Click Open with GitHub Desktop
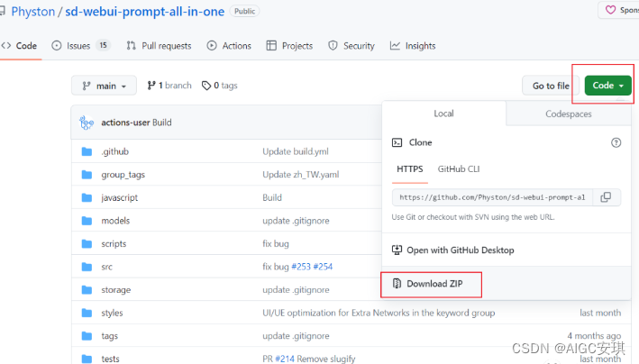 (x=460, y=250)
